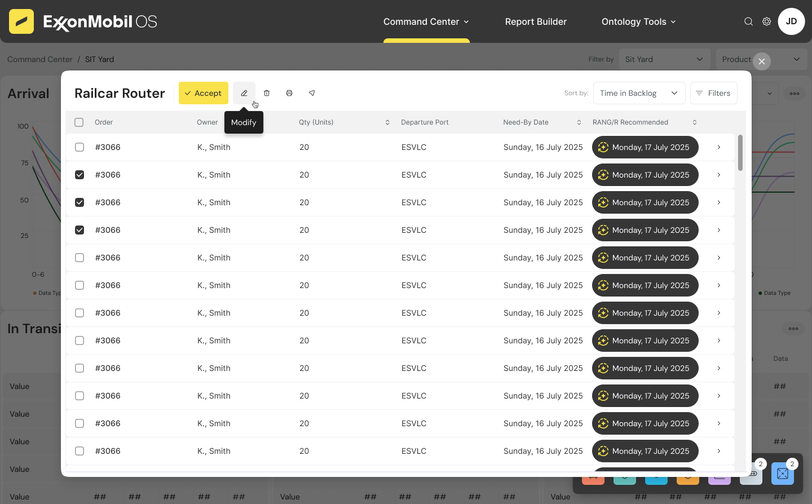Check the fifth order row's checkbox
This screenshot has width=812, height=504.
(x=80, y=258)
